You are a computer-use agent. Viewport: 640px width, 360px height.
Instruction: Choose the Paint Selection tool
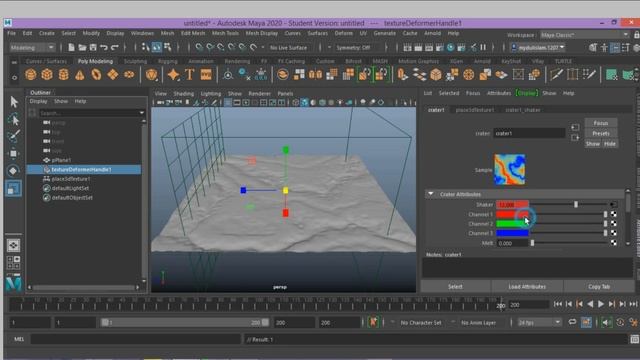click(x=14, y=136)
